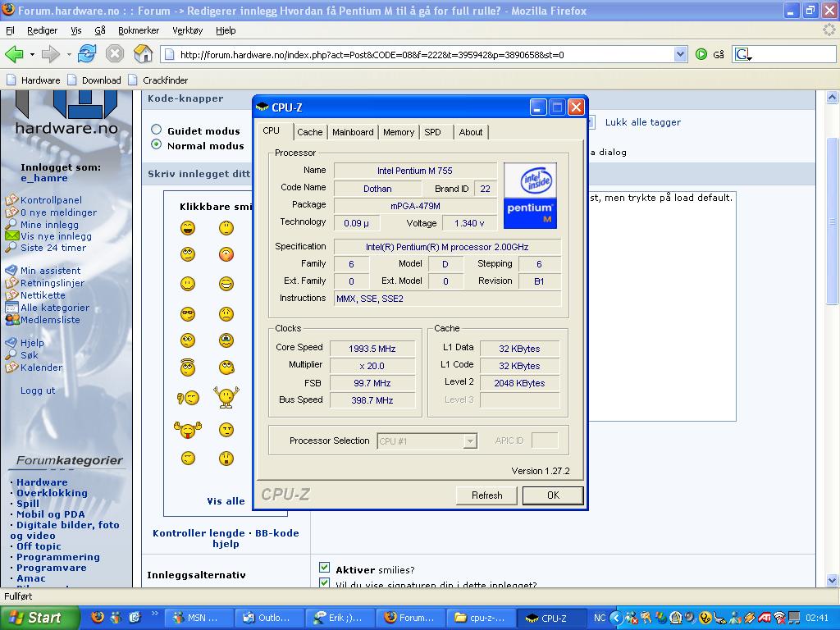The width and height of the screenshot is (840, 630).
Task: Open the Overklokking forum category link
Action: (x=52, y=493)
